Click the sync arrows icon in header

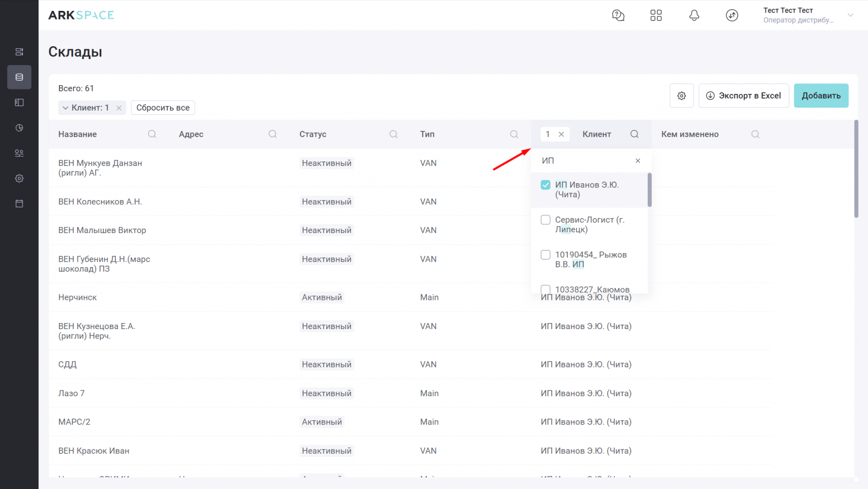point(732,15)
